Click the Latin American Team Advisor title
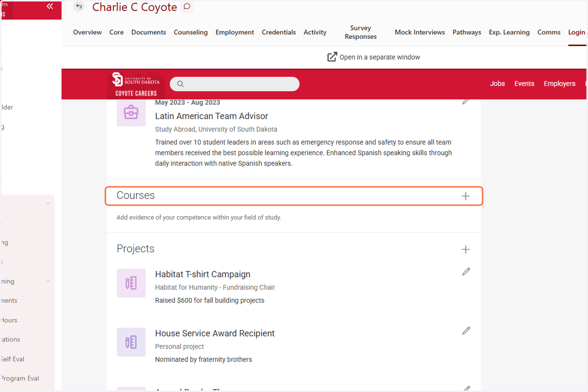 pyautogui.click(x=212, y=116)
